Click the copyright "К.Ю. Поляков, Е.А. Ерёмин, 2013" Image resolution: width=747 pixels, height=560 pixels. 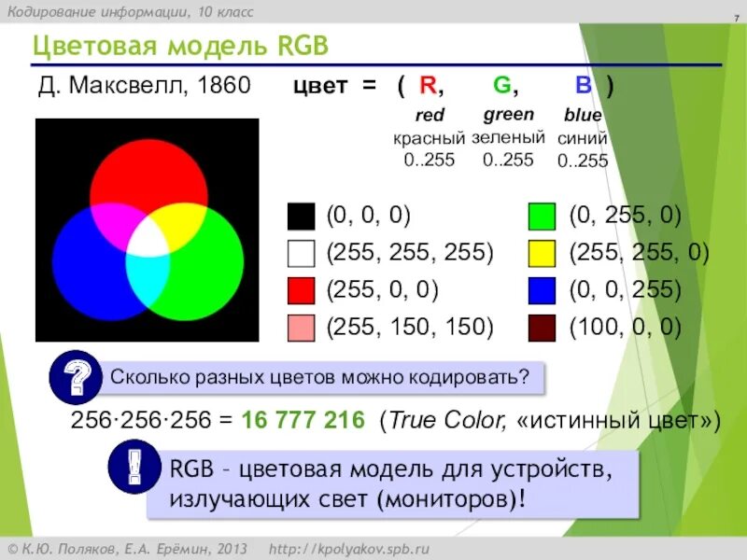[128, 549]
